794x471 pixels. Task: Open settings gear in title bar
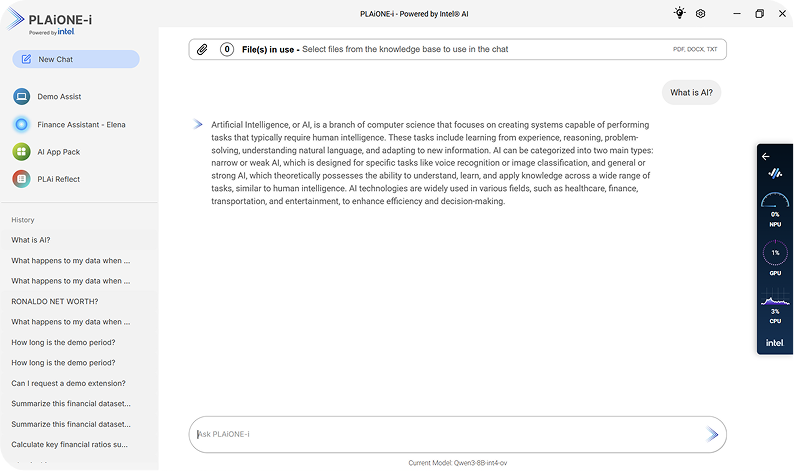coord(701,13)
